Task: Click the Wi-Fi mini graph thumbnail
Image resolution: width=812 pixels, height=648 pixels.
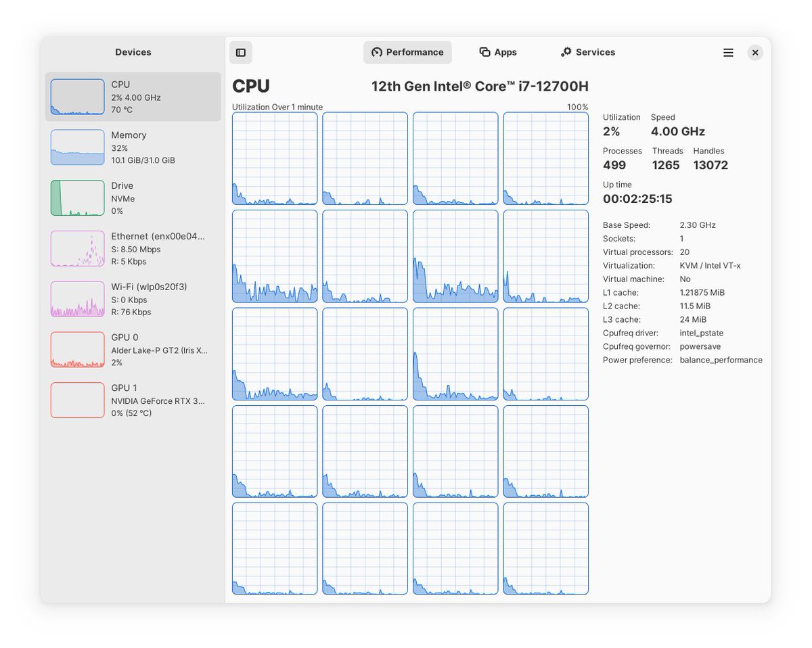Action: pos(78,299)
